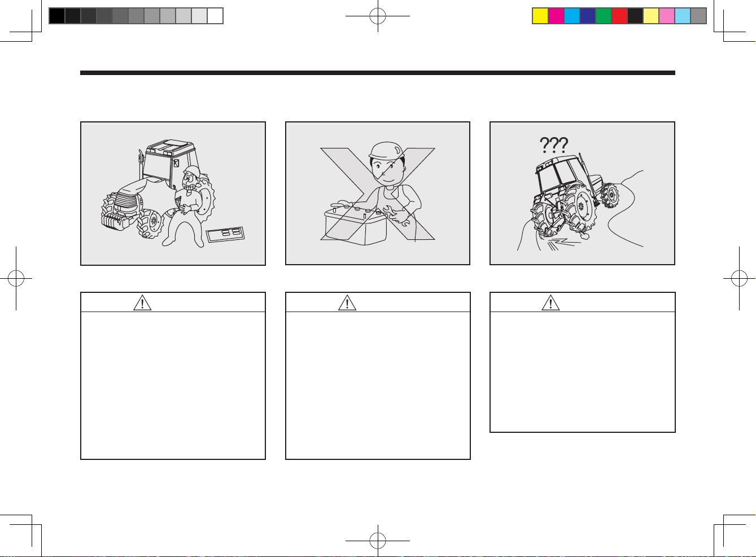
Task: Select the tilting tractor on slope illustration
Action: click(582, 194)
